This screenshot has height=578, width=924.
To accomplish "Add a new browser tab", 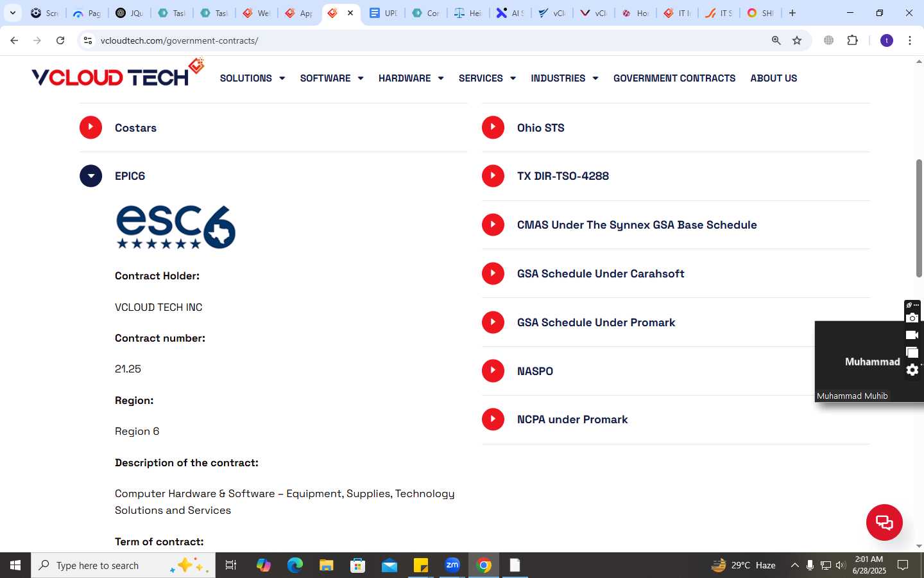I will coord(792,13).
